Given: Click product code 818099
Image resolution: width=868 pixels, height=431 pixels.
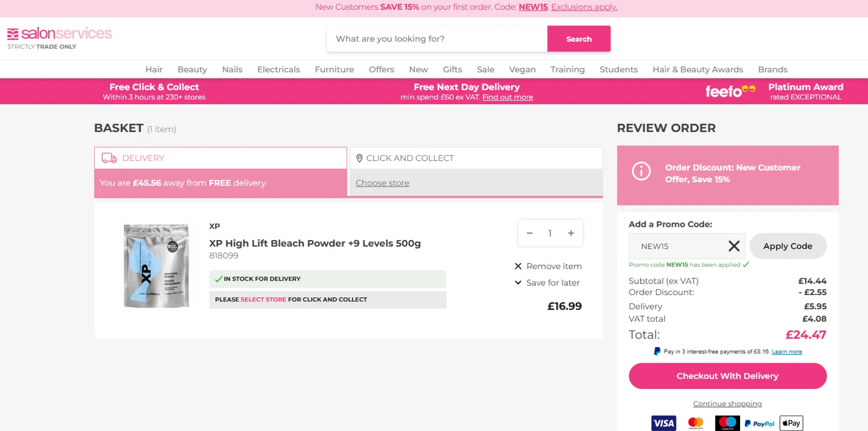Looking at the screenshot, I should point(223,256).
